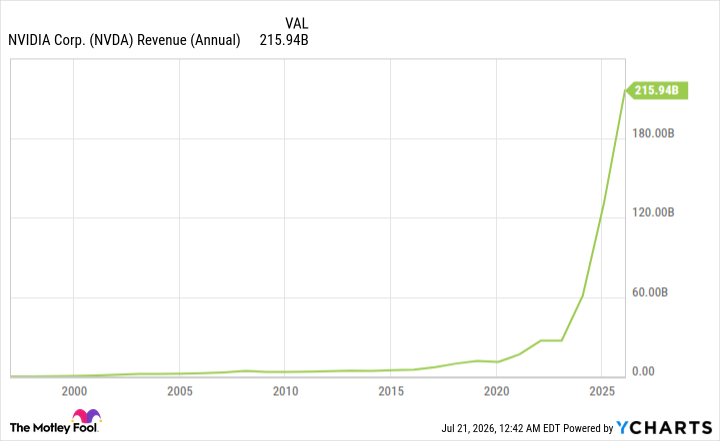
Task: Click 'The Motley Fool' wordmark text
Action: pyautogui.click(x=54, y=428)
